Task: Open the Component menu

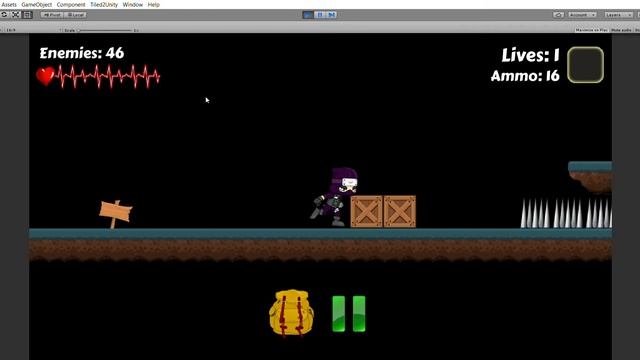Action: click(x=71, y=4)
